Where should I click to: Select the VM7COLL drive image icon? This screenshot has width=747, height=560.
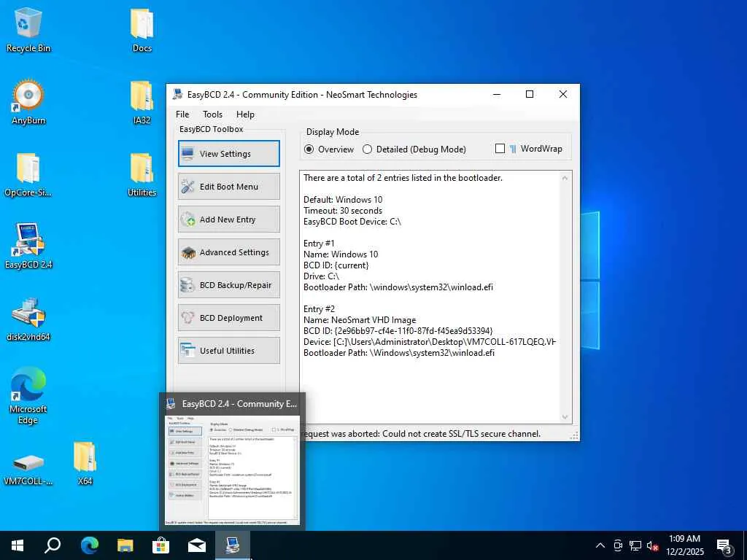(28, 469)
